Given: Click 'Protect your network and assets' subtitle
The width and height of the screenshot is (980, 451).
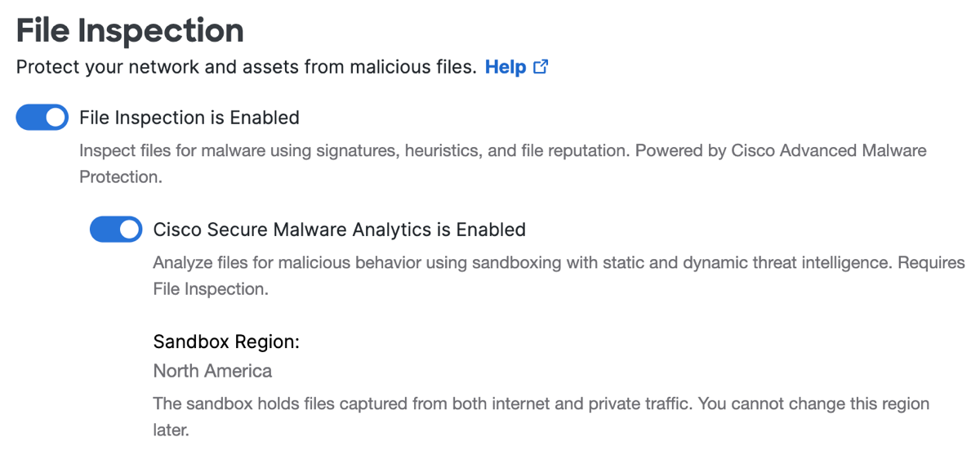Looking at the screenshot, I should point(246,67).
